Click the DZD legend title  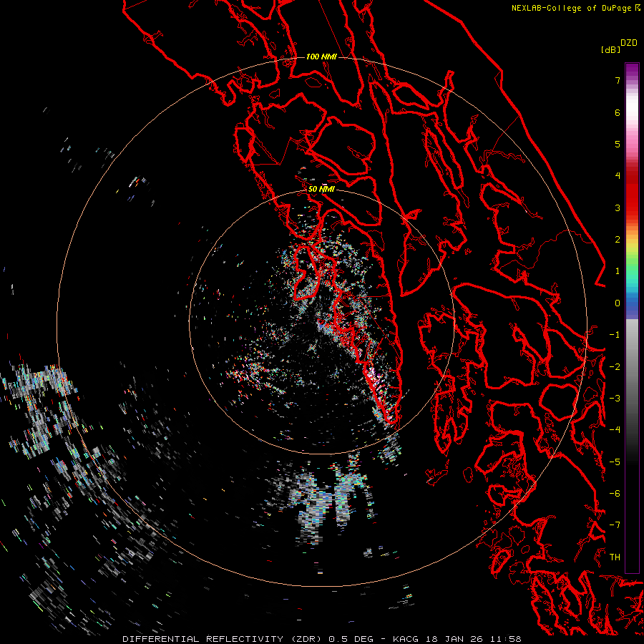tap(629, 43)
